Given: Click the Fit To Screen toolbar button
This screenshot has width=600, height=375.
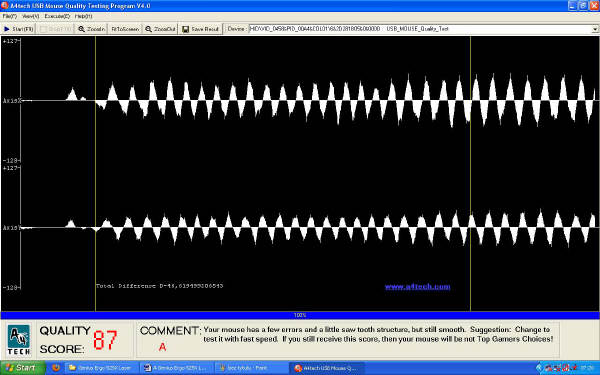Looking at the screenshot, I should pos(125,29).
